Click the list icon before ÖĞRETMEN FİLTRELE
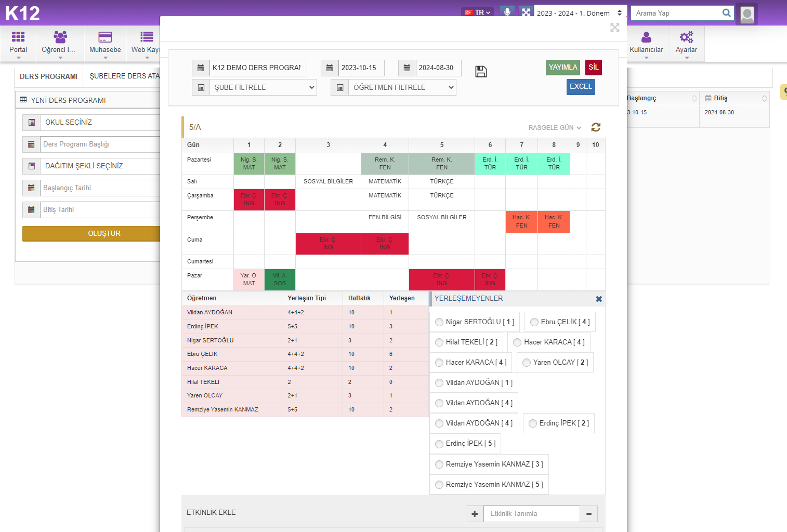 tap(340, 87)
